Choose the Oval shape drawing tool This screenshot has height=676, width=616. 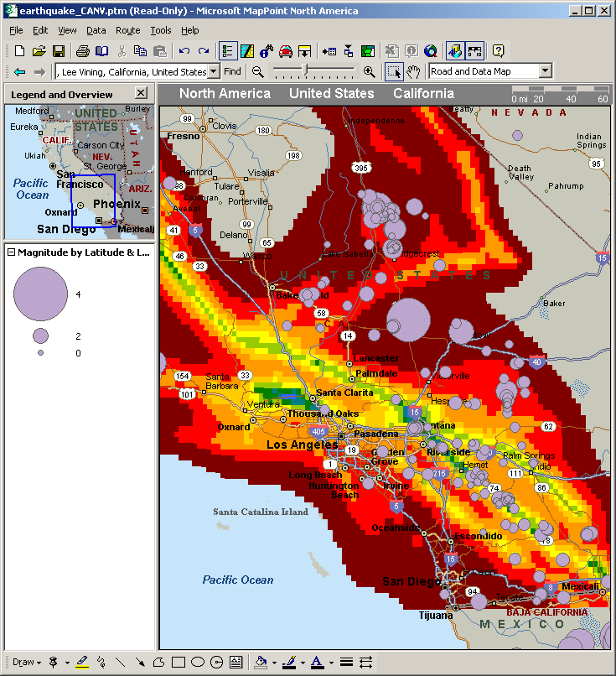click(198, 662)
